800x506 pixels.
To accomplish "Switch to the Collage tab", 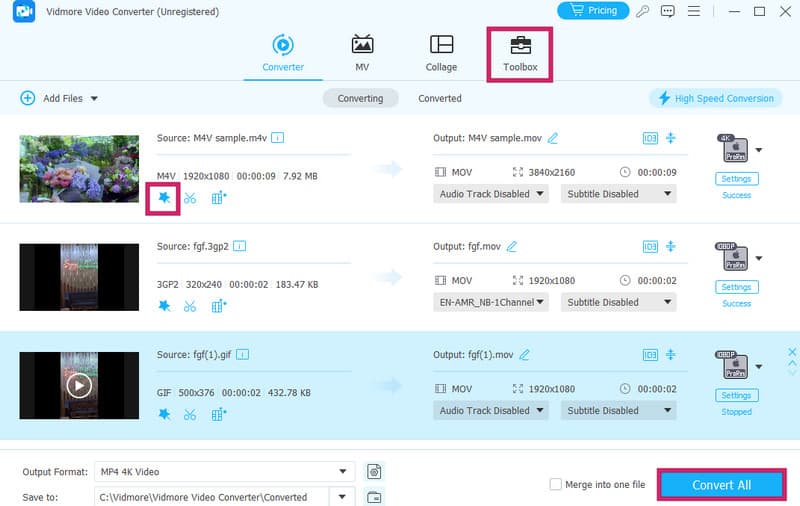I will pyautogui.click(x=441, y=53).
